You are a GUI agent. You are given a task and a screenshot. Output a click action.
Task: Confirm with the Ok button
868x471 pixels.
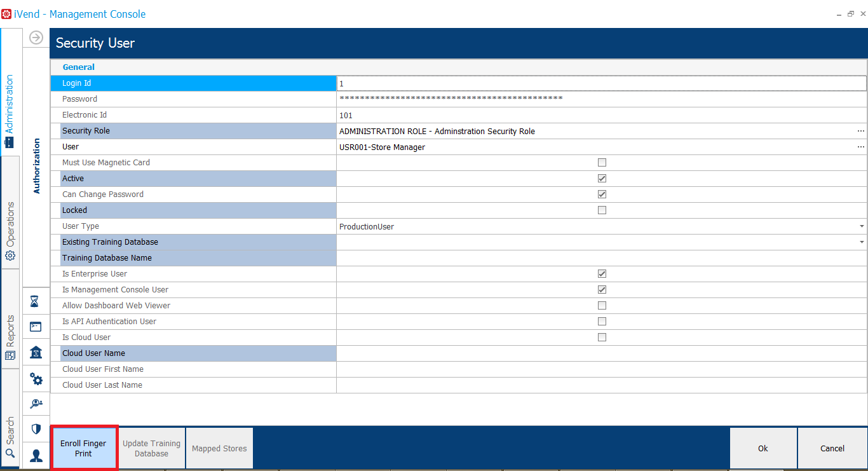click(763, 448)
